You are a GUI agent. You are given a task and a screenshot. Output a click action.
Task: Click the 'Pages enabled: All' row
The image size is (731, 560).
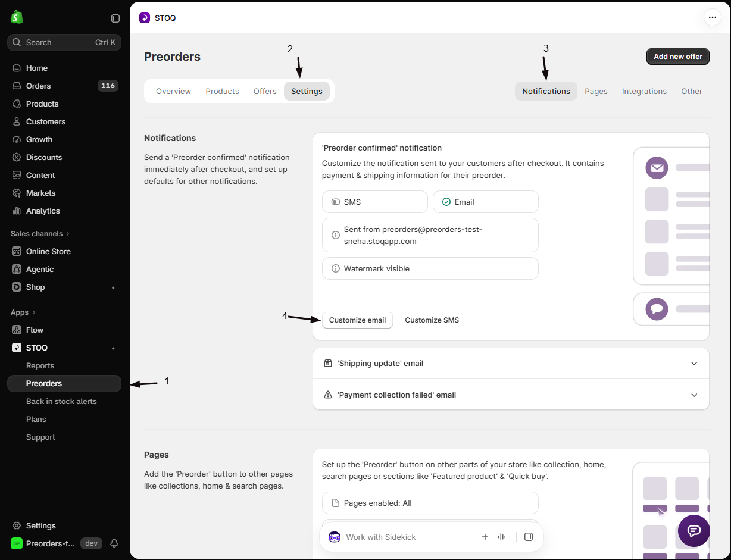(430, 503)
